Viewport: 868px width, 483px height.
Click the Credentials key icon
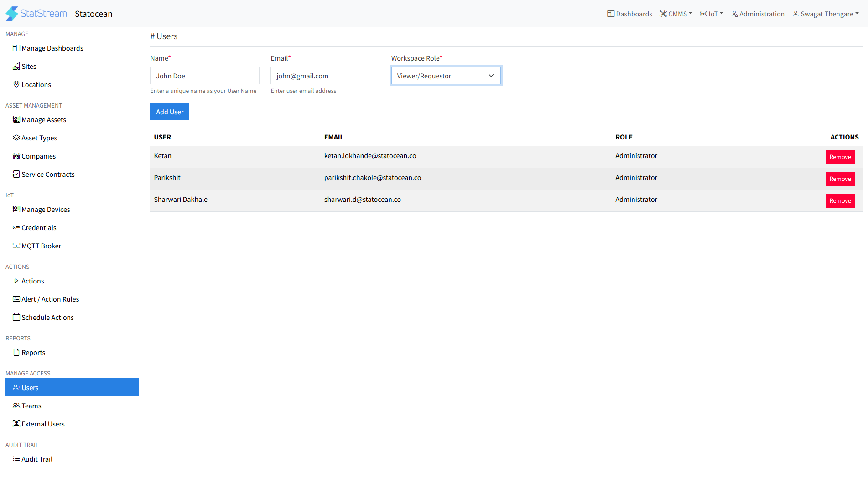tap(16, 227)
